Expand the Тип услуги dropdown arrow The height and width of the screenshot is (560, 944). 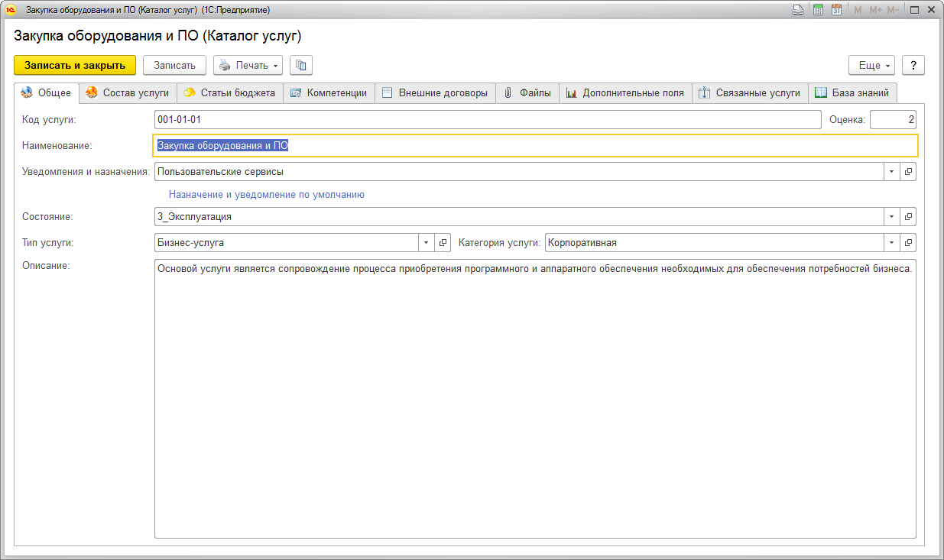(427, 243)
